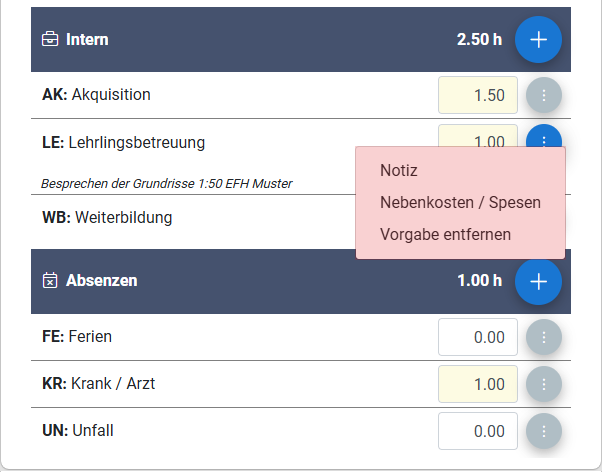
Task: Open three-dot menu for Krank / Arzt
Action: (x=544, y=384)
